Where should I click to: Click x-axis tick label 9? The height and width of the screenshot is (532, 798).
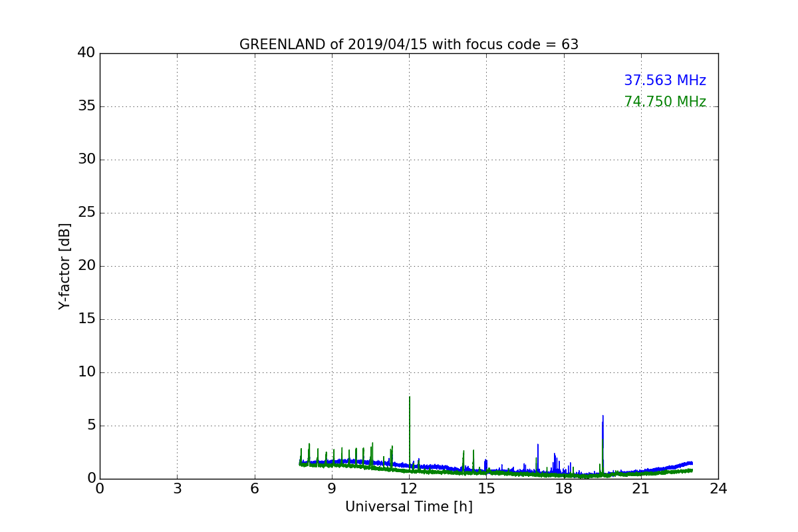coord(332,489)
